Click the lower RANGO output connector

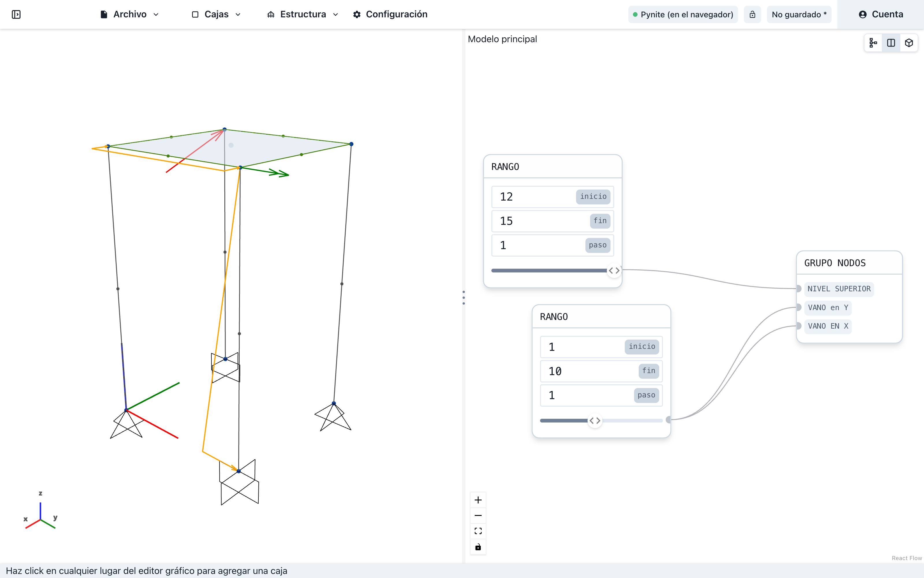(668, 420)
